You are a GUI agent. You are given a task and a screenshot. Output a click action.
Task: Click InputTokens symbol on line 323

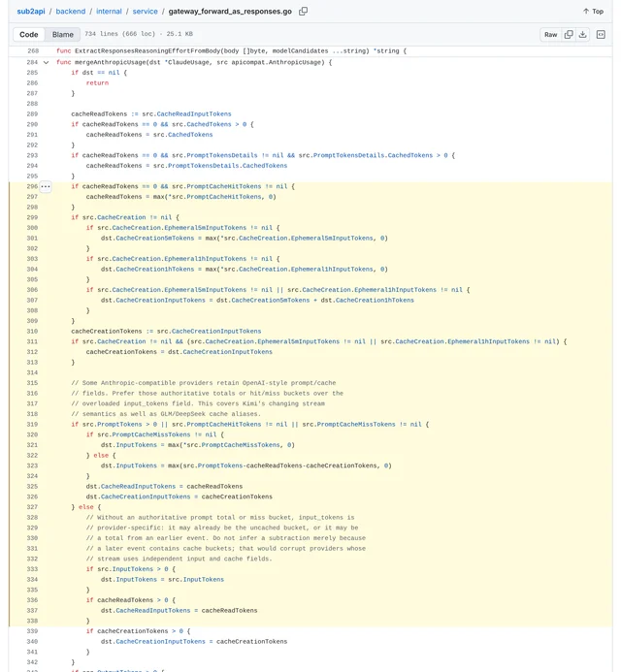pos(137,465)
